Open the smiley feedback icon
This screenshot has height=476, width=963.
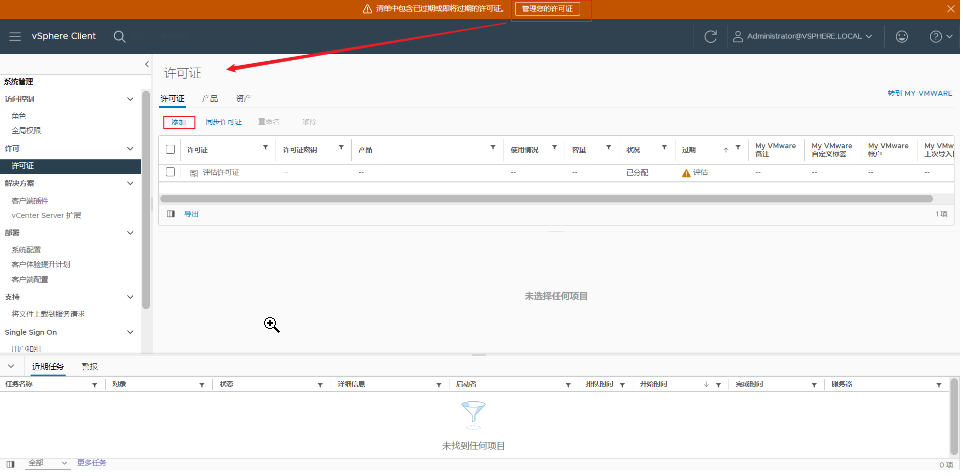[x=902, y=36]
